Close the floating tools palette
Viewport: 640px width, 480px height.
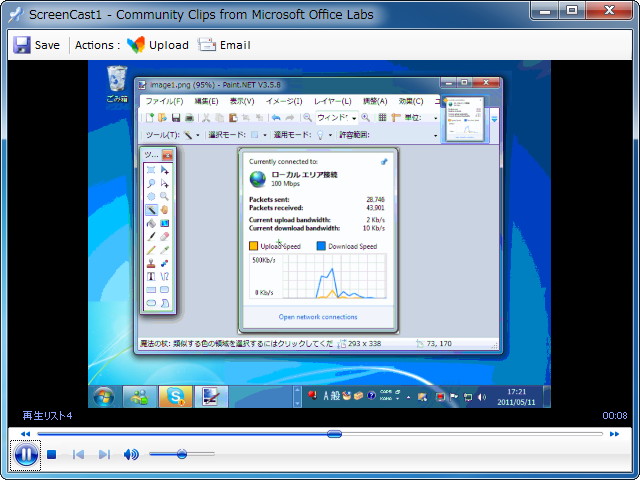point(167,155)
